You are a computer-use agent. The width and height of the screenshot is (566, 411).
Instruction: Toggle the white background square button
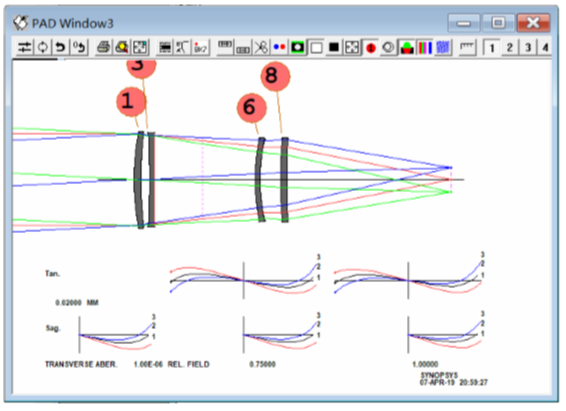pos(316,47)
